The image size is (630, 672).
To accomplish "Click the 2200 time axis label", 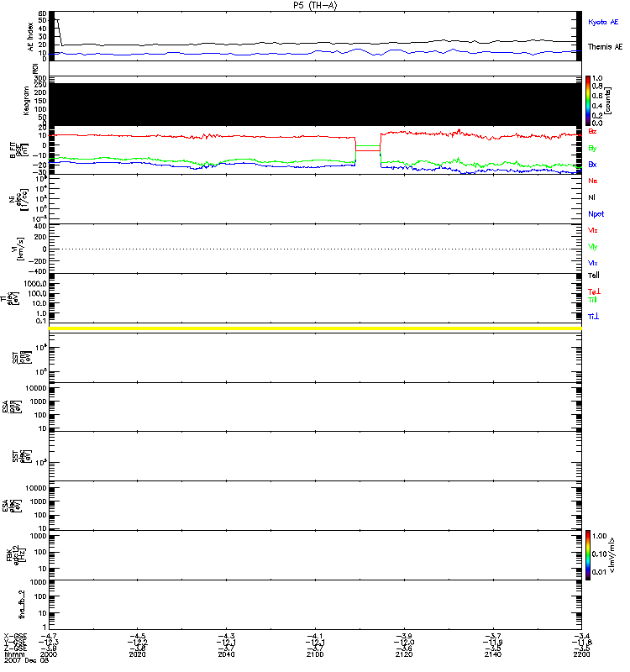I will (581, 654).
